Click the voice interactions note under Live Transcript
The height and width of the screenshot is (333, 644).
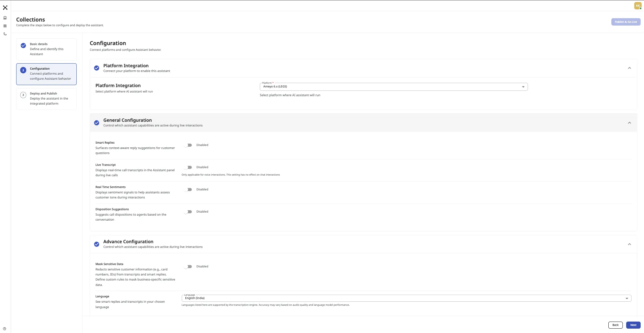(231, 175)
